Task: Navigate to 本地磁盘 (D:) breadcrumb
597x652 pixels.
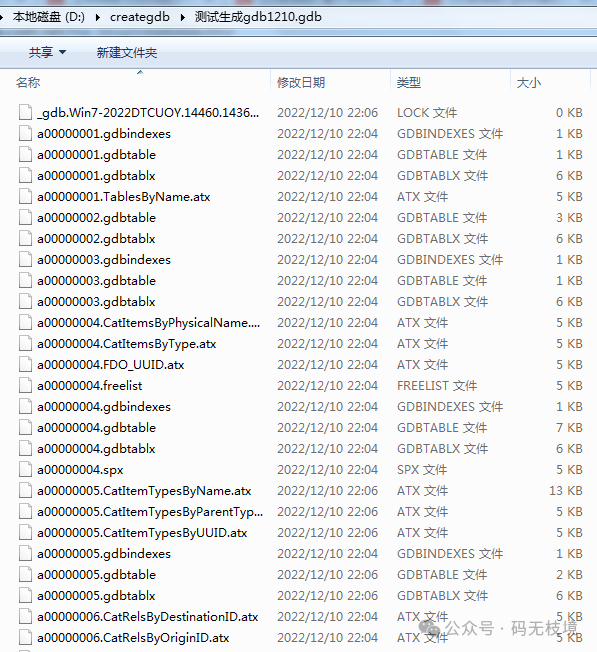Action: tap(49, 17)
